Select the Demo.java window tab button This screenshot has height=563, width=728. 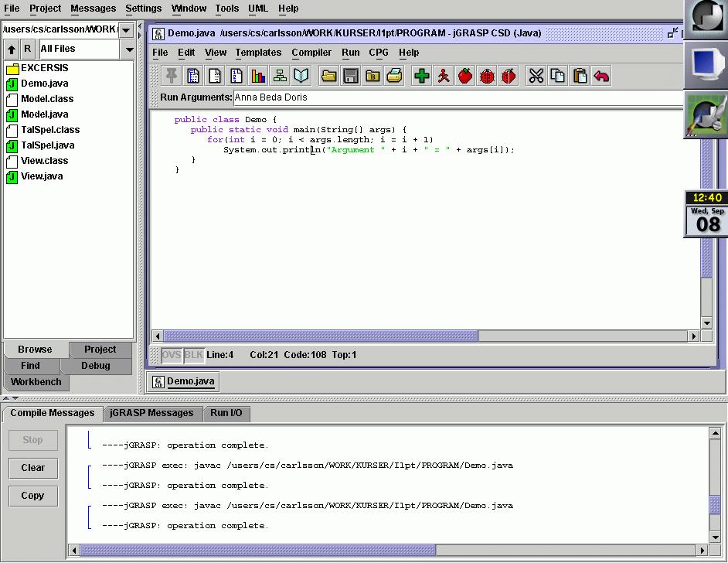pos(184,381)
